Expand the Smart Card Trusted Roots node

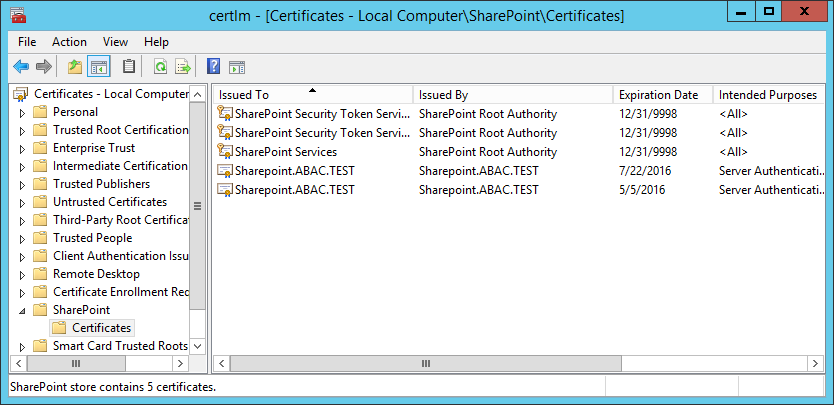point(22,347)
